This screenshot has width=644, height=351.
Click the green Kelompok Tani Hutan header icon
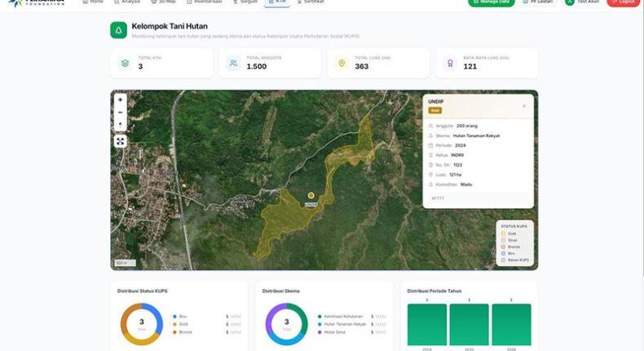click(119, 30)
